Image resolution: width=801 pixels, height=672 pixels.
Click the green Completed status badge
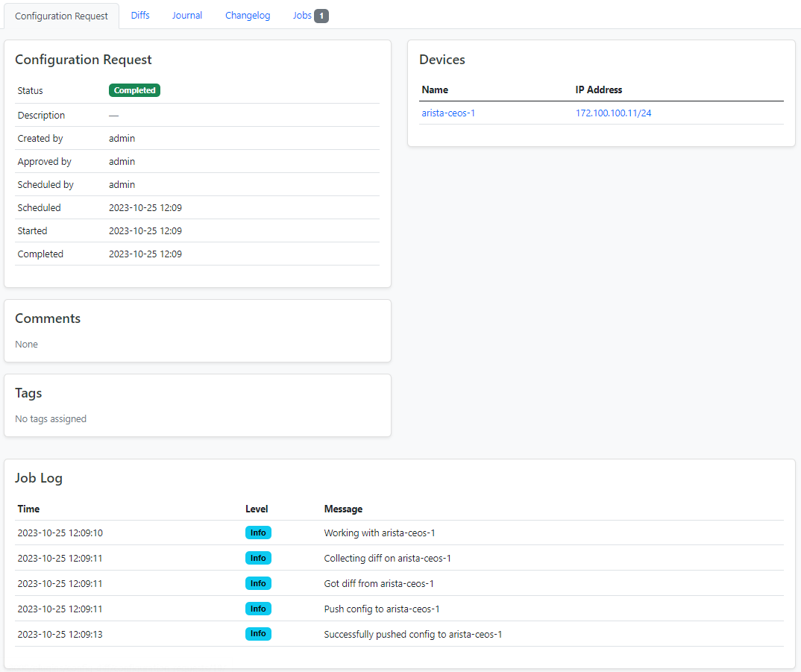coord(134,90)
